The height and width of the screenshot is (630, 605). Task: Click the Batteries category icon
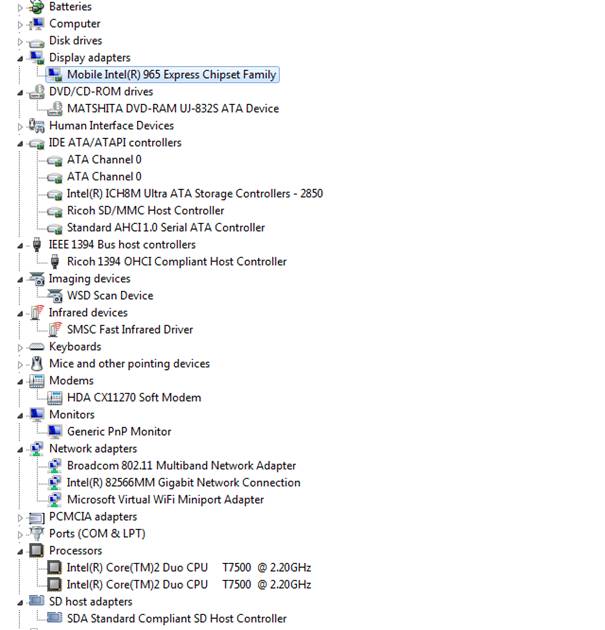pos(37,6)
